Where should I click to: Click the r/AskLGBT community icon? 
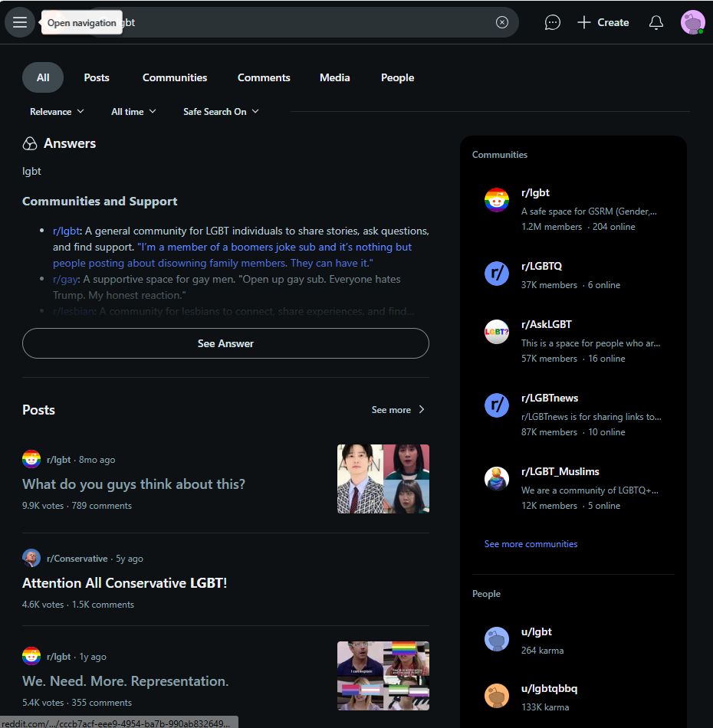tap(497, 332)
